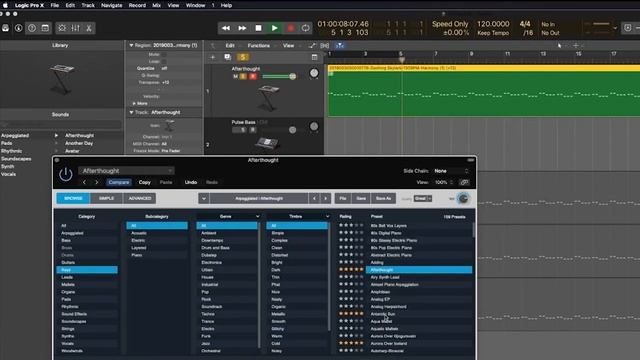Collapse the Track Afterthought disclosure triangle

click(x=131, y=112)
